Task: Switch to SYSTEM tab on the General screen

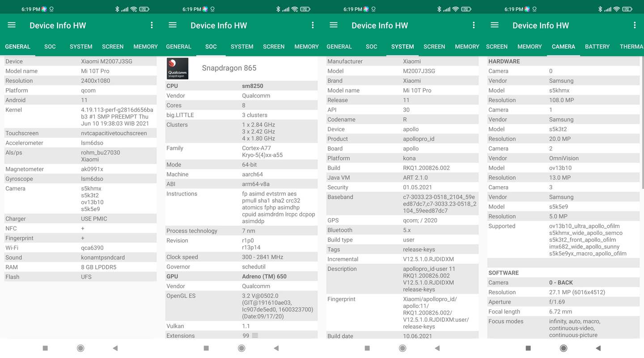Action: click(x=81, y=47)
